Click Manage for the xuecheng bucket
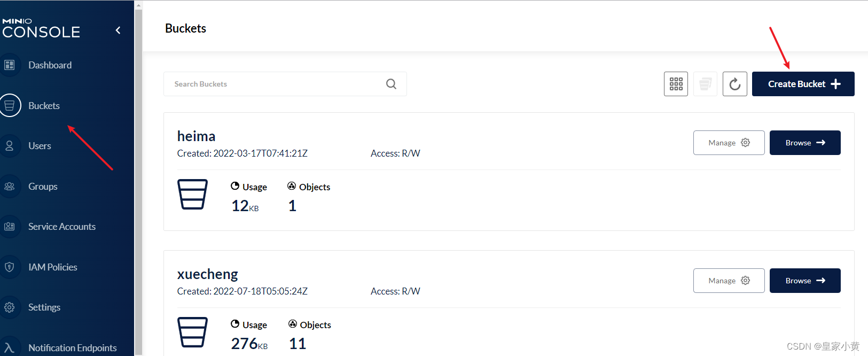868x356 pixels. point(729,281)
